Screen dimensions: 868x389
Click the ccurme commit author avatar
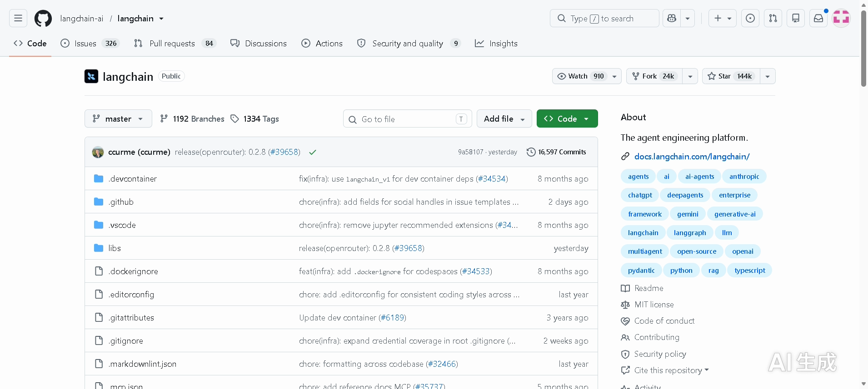[x=98, y=152]
